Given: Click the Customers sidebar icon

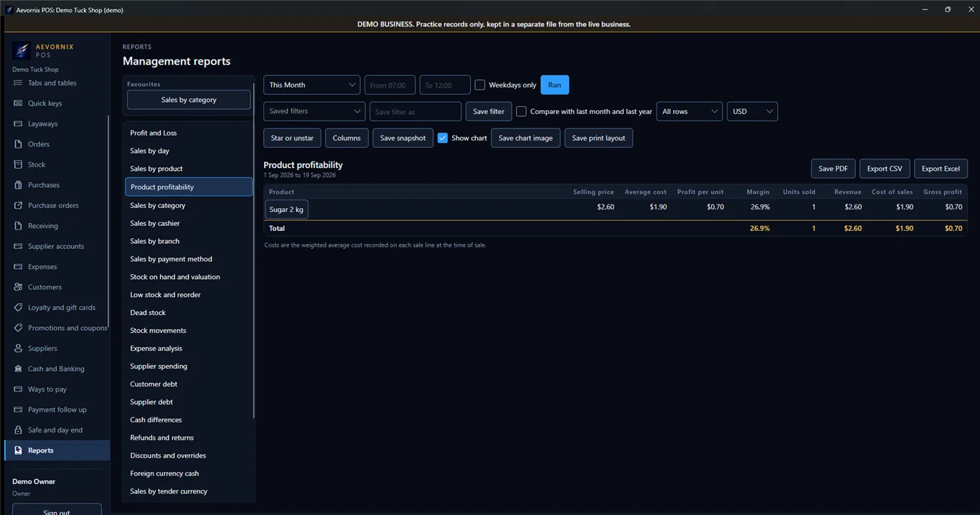Looking at the screenshot, I should click(18, 287).
